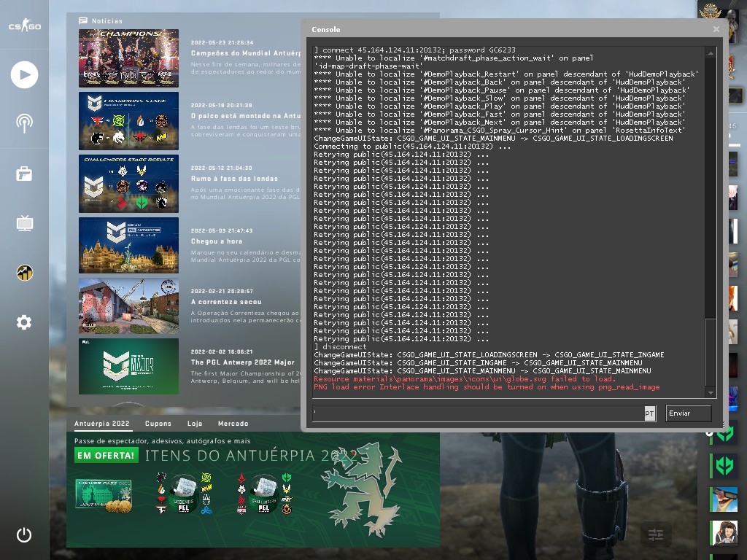
Task: Open 'Rumo à fase das lendas' headline
Action: (234, 179)
